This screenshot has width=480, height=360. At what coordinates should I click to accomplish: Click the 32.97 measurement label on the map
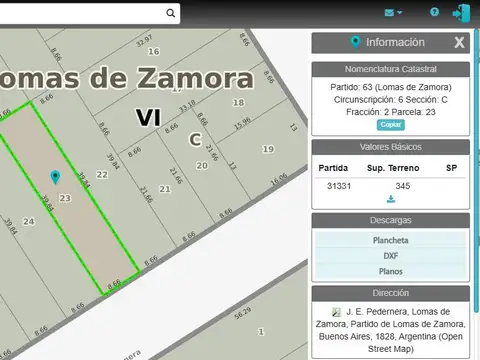pos(144,41)
